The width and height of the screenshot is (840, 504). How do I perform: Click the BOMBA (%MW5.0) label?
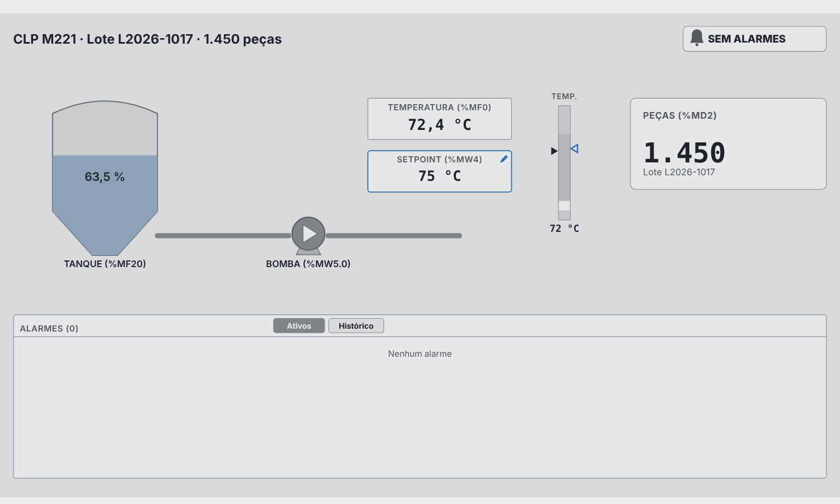[308, 264]
